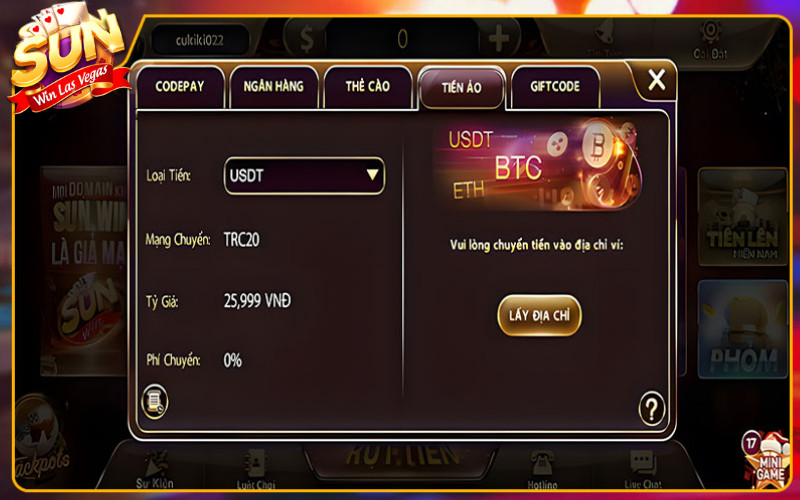Tap the plus icon to add funds
Image resolution: width=800 pixels, height=500 pixels.
point(499,38)
